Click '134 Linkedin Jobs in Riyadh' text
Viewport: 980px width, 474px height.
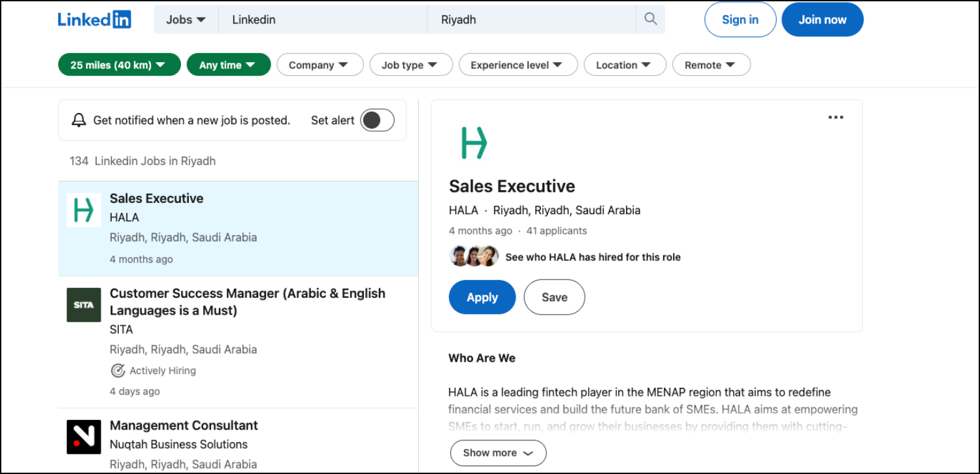[142, 161]
